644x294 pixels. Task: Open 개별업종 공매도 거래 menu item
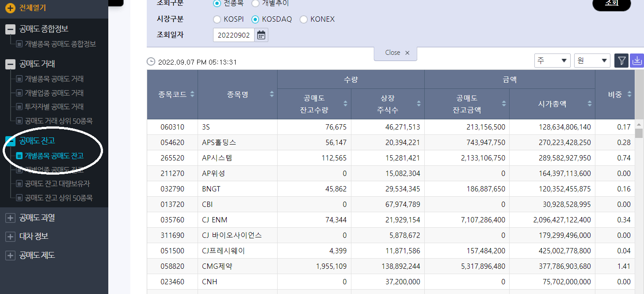coord(54,93)
